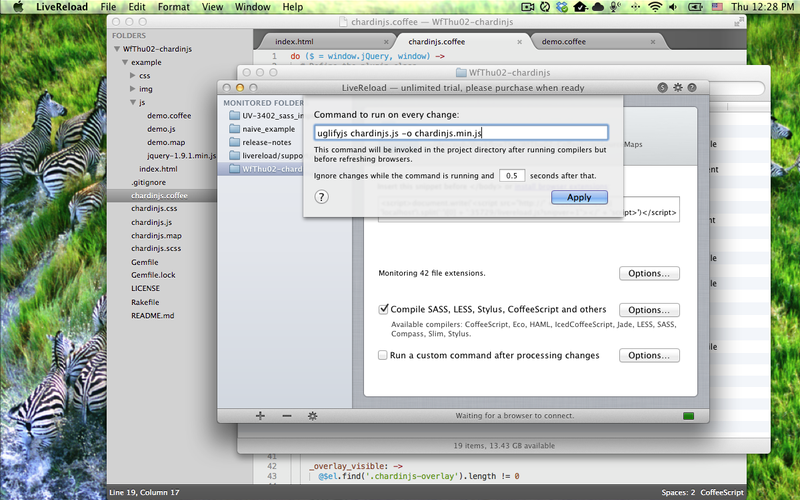
Task: Expand the img folder in sidebar
Action: [x=133, y=89]
